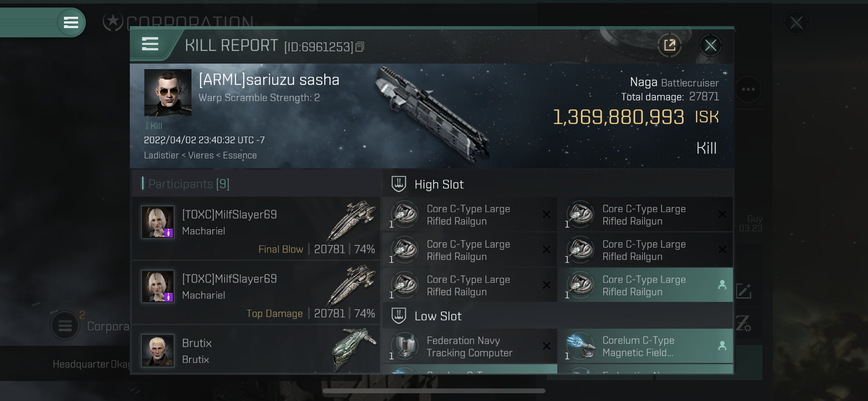Click the Low Slot section header icon

[398, 316]
